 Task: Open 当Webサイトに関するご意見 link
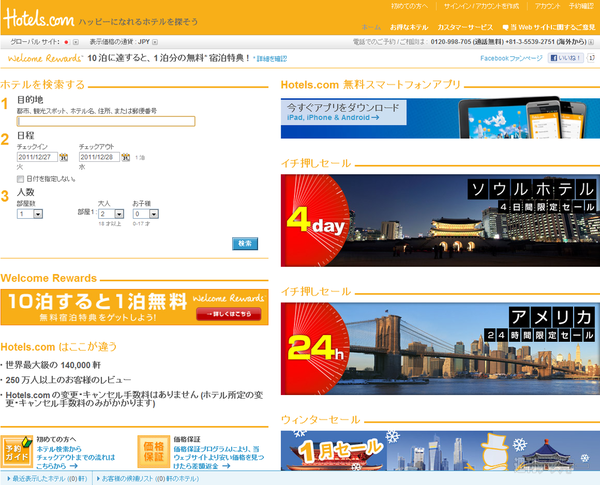coord(553,28)
